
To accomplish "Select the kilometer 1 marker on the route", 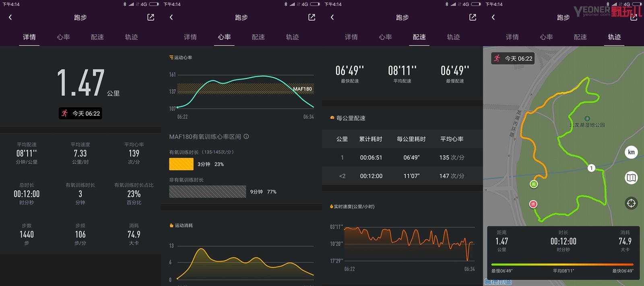I will click(x=591, y=168).
